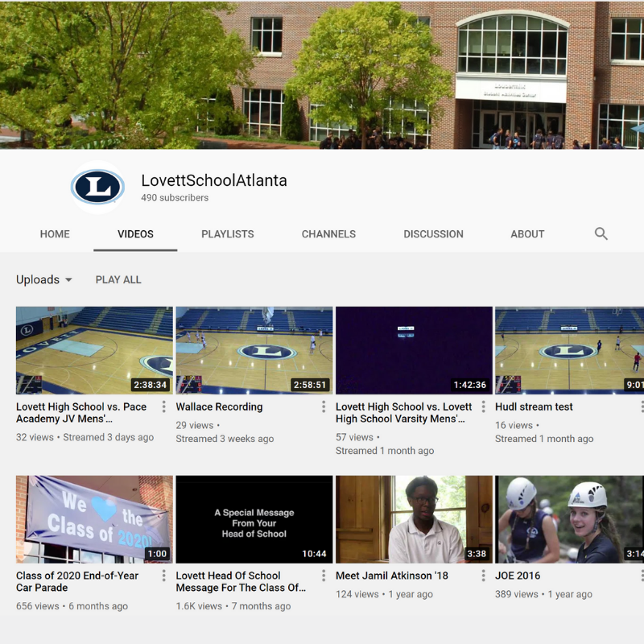Click '124 views • 1 year ago' text
This screenshot has width=644, height=644.
point(384,594)
